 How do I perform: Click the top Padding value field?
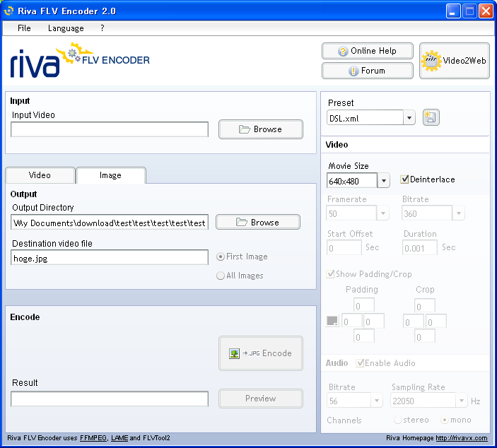(x=364, y=305)
